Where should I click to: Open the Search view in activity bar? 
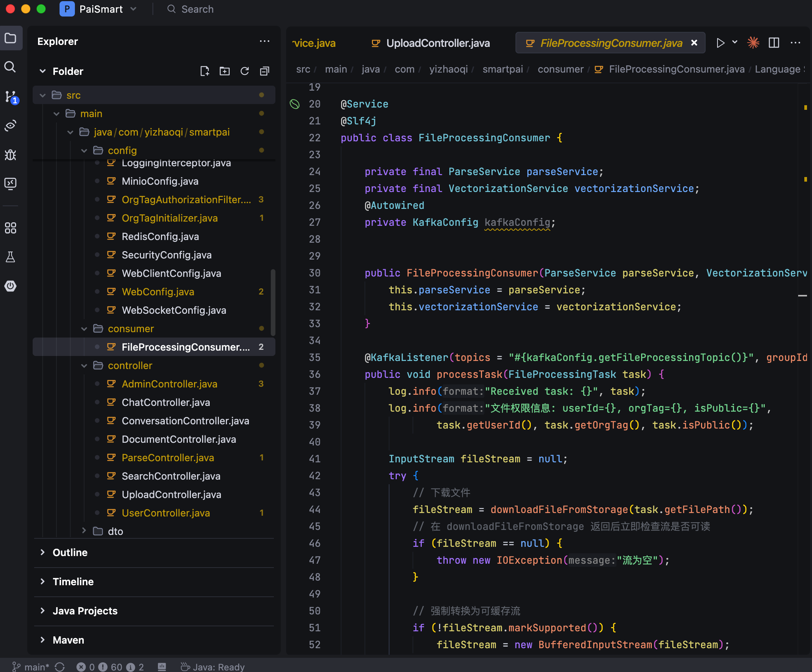pos(10,67)
